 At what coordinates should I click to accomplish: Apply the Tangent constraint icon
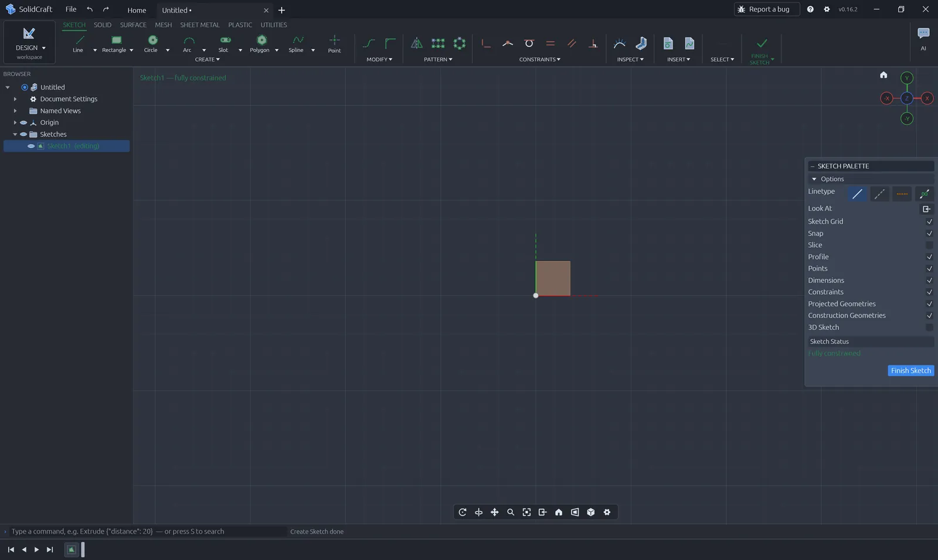point(529,43)
